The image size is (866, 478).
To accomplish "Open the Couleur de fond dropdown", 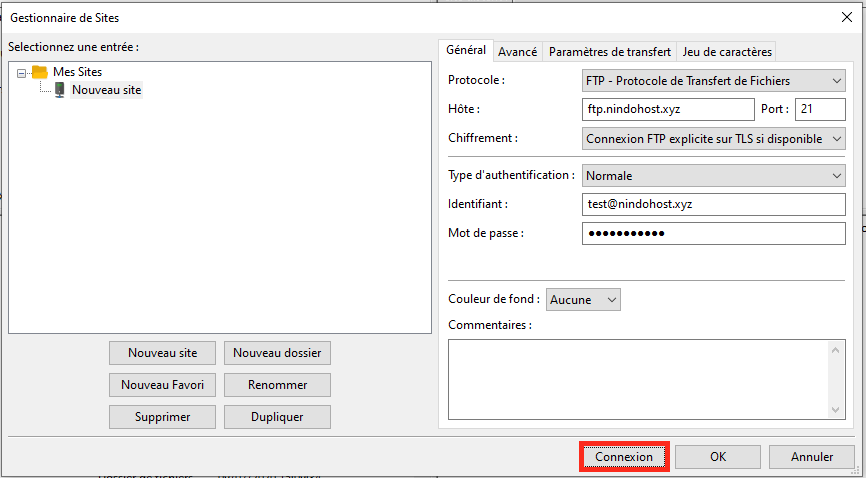I will click(583, 300).
